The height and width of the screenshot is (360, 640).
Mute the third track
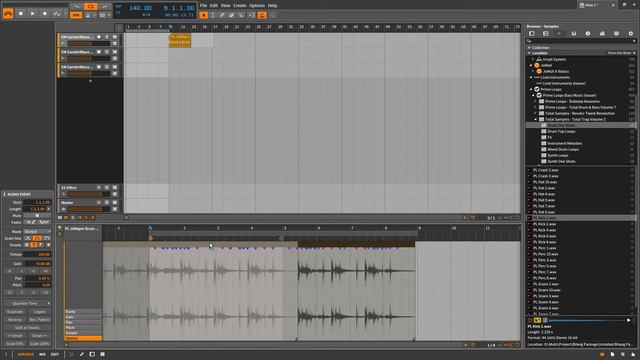115,67
